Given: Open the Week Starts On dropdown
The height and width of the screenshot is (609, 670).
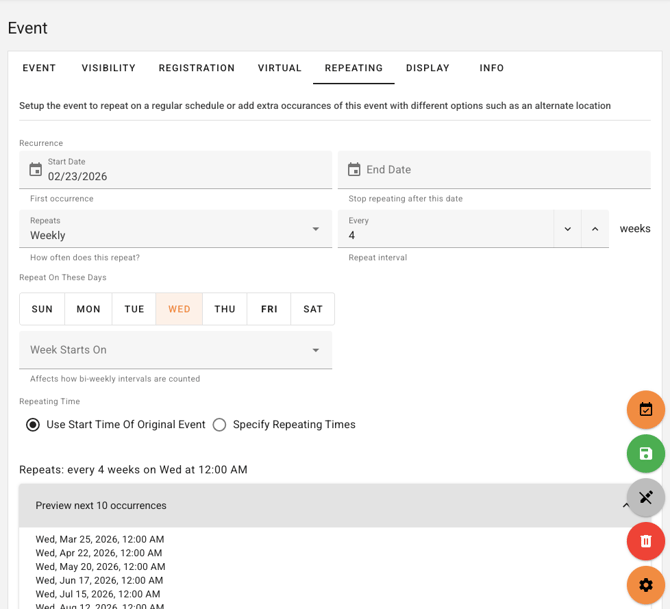Looking at the screenshot, I should click(175, 350).
